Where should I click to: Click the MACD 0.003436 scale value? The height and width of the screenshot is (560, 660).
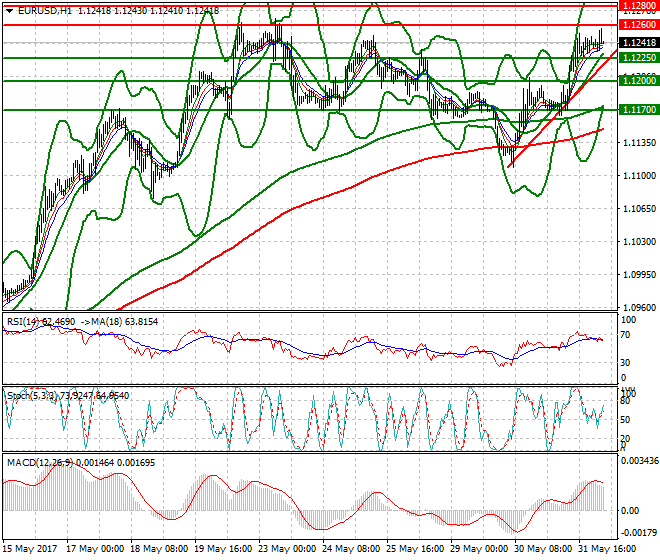[640, 461]
